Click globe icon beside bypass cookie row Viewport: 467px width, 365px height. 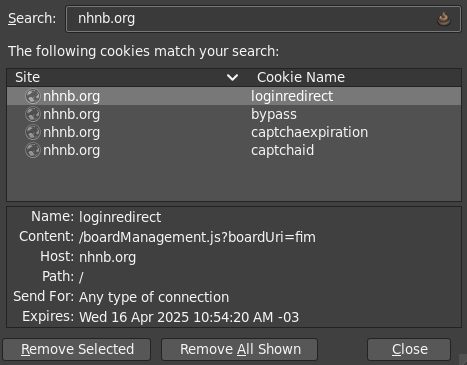(33, 114)
